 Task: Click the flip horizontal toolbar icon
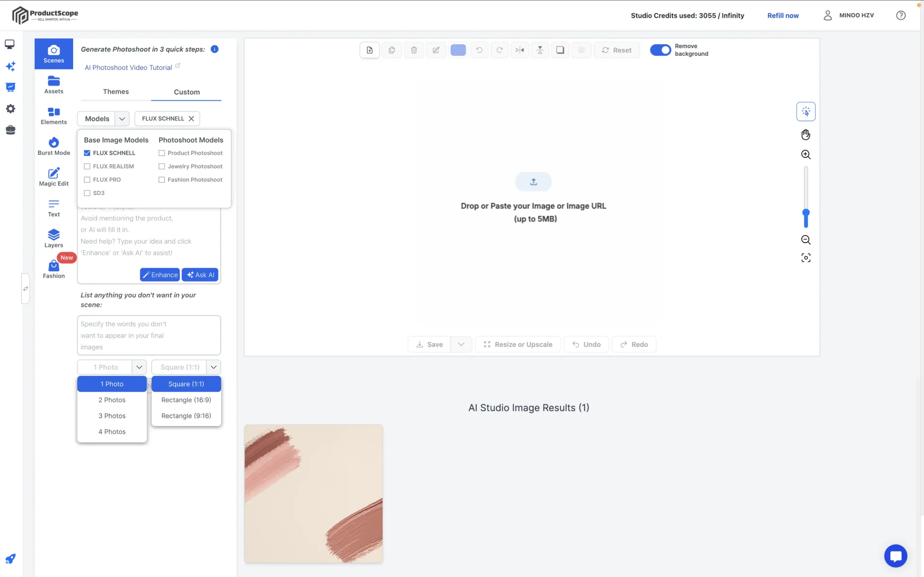coord(520,50)
